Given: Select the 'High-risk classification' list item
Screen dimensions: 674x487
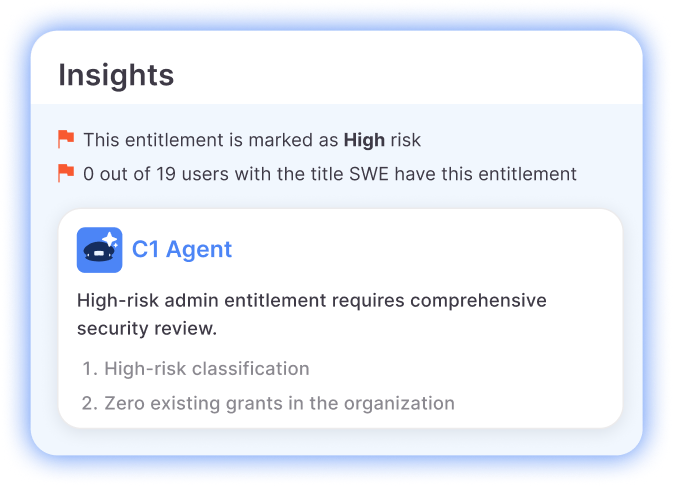Looking at the screenshot, I should [x=206, y=369].
